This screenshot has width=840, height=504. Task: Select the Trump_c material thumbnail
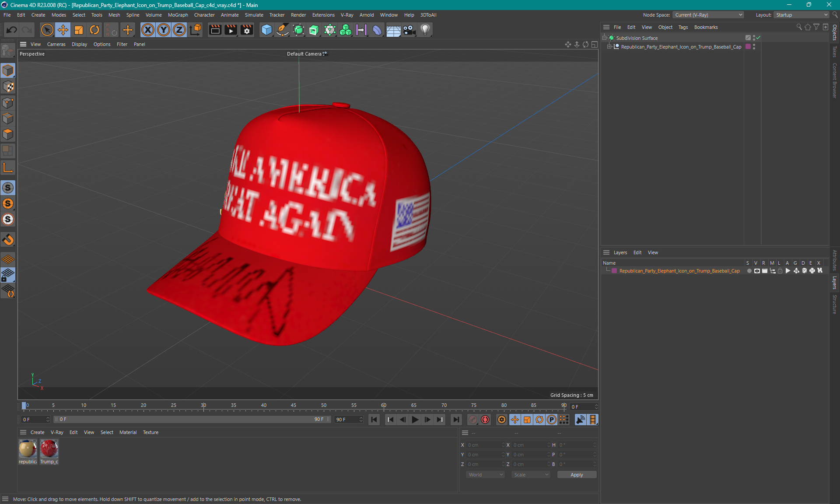(49, 452)
